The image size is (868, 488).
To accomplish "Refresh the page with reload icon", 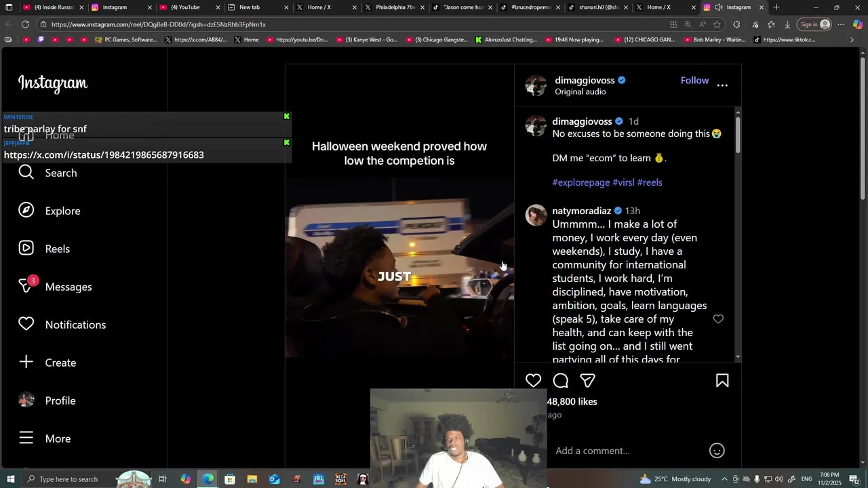I will click(x=25, y=24).
